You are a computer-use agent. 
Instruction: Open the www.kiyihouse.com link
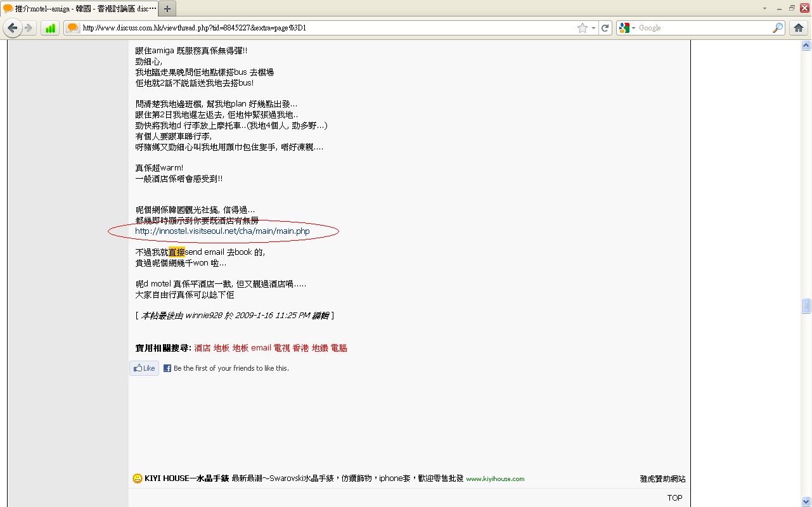[x=494, y=478]
